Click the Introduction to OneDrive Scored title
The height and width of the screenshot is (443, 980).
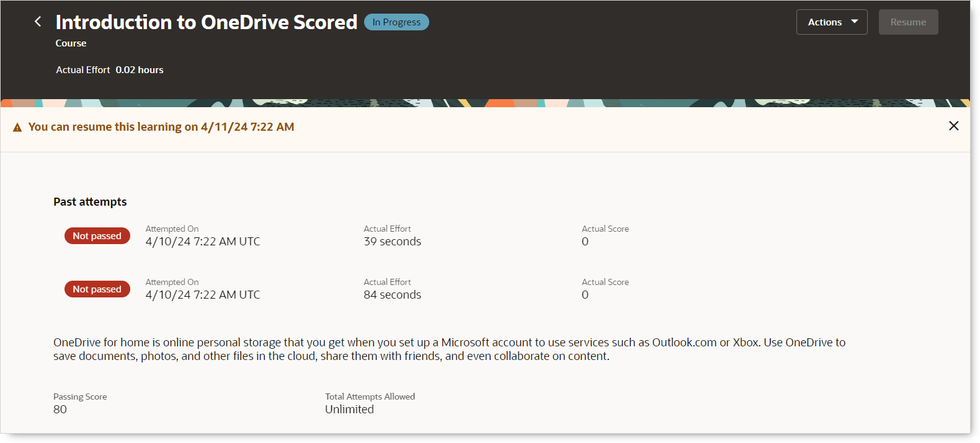tap(207, 22)
